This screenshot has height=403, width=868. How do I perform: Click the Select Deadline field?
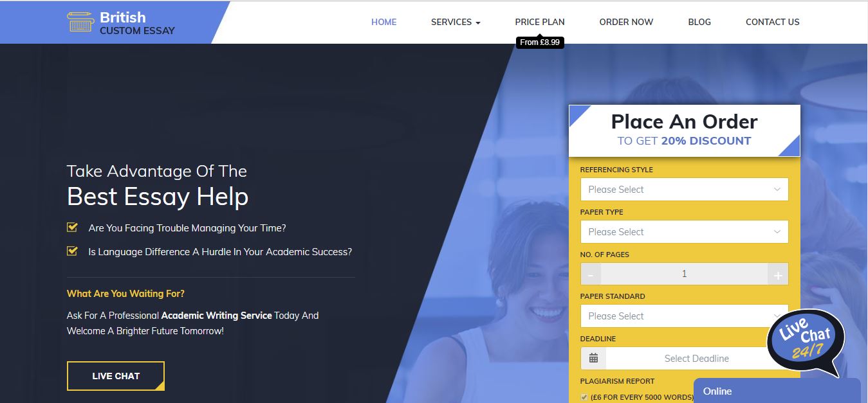[688, 359]
